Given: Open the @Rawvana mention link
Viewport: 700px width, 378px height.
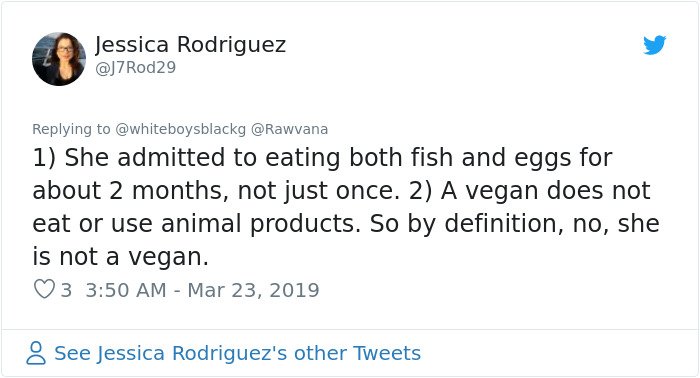Looking at the screenshot, I should pyautogui.click(x=289, y=129).
